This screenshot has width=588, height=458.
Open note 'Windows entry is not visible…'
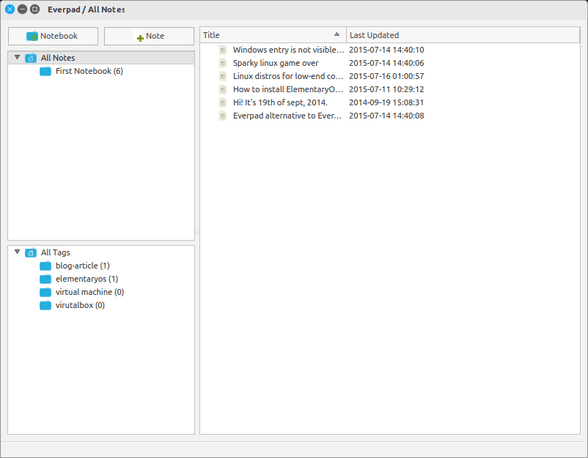tap(288, 50)
